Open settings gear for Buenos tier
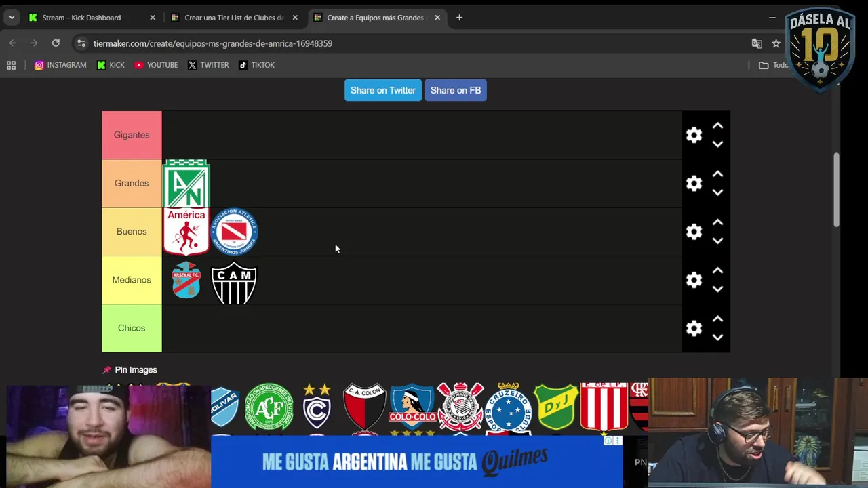The height and width of the screenshot is (488, 868). pyautogui.click(x=694, y=232)
